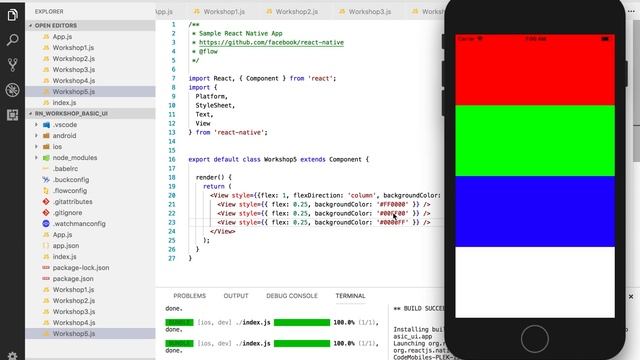Click the .watchmanconfig file icon

click(46, 224)
